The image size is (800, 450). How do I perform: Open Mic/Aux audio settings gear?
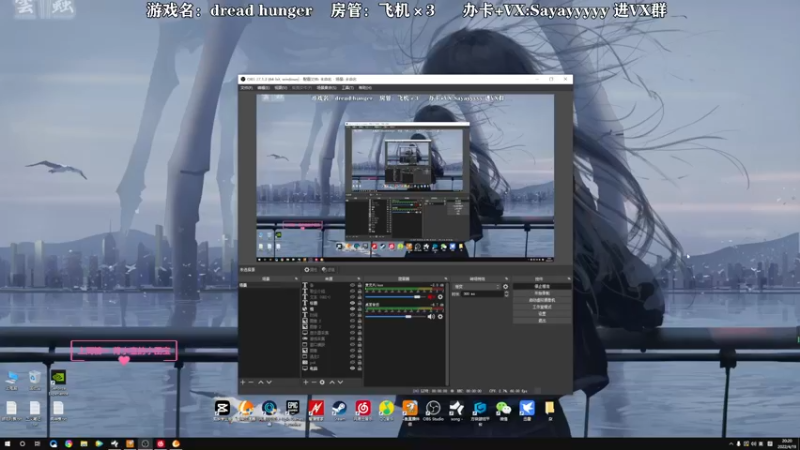tap(440, 297)
